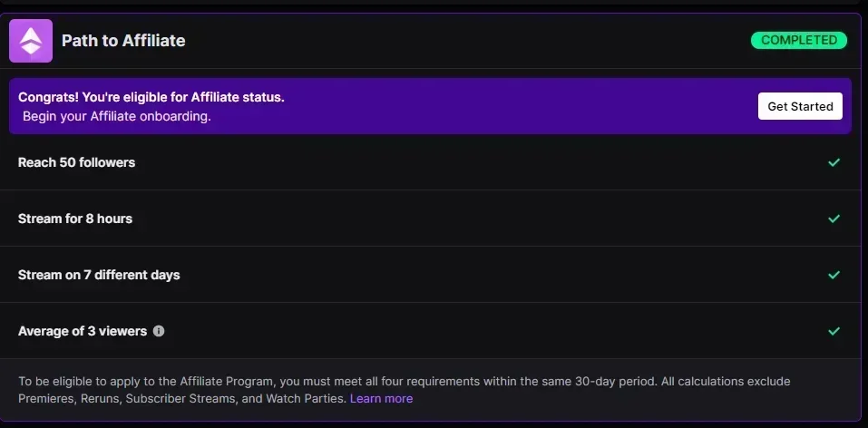Click the checkmark for Stream on 7 different days

pos(834,275)
